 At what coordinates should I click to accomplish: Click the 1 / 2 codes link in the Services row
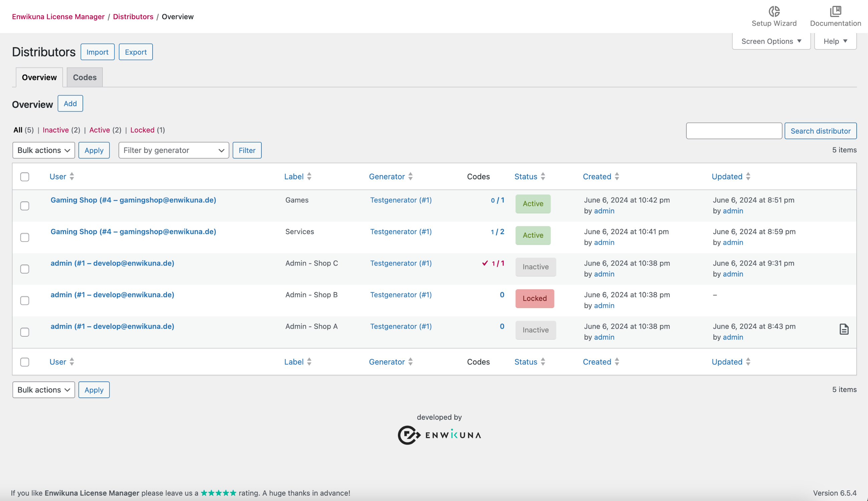[x=497, y=232]
